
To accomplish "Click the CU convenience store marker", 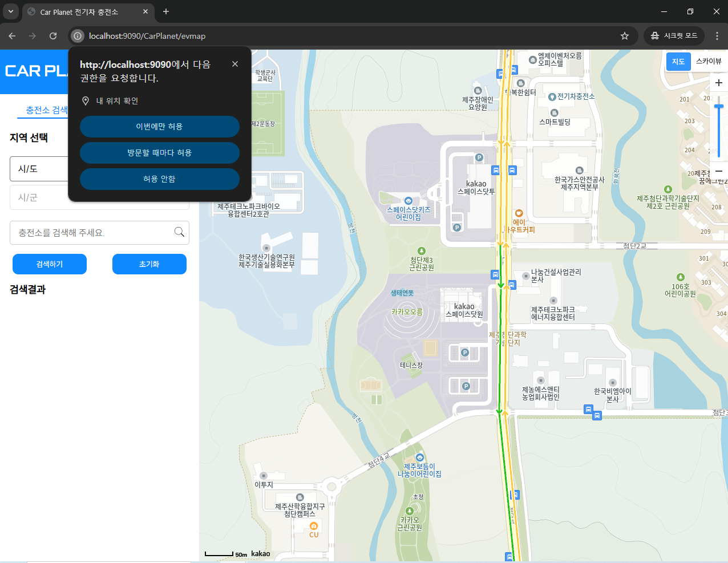I will click(x=313, y=526).
